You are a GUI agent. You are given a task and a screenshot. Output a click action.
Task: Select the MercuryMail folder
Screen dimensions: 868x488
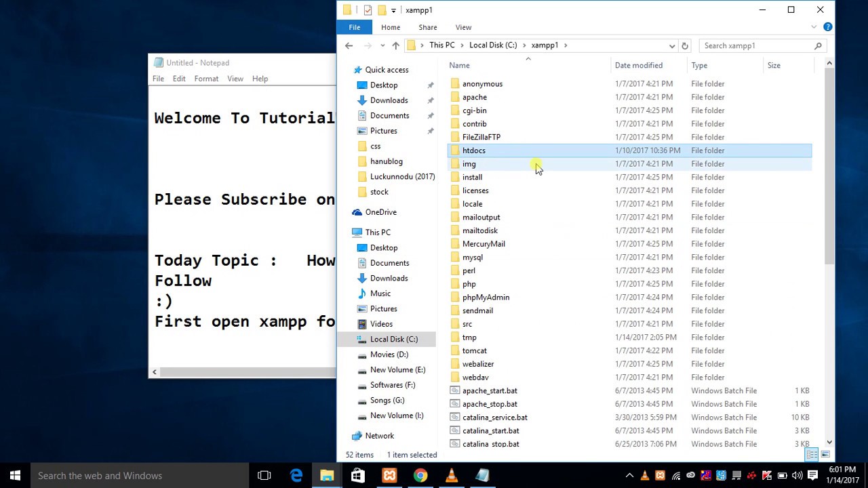tap(484, 244)
